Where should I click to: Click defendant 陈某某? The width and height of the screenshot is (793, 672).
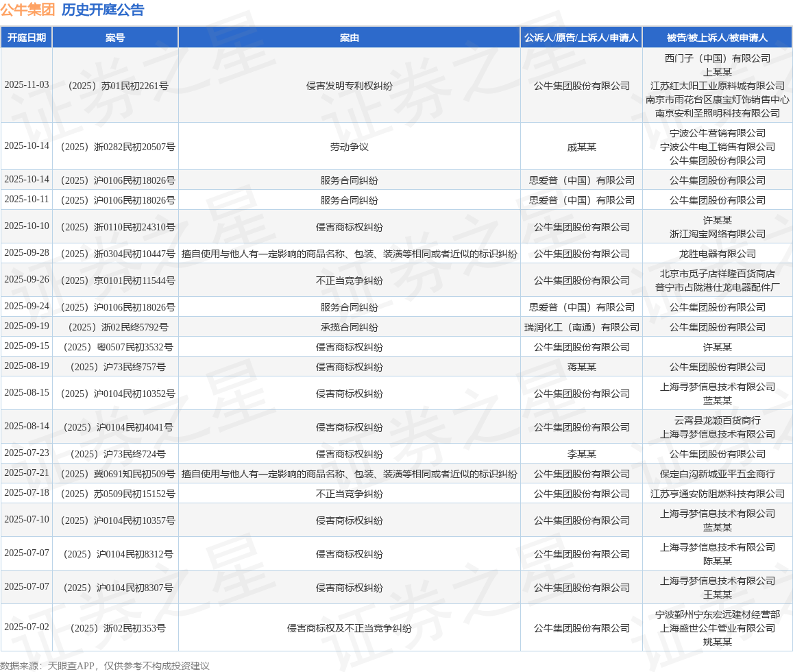(x=718, y=561)
